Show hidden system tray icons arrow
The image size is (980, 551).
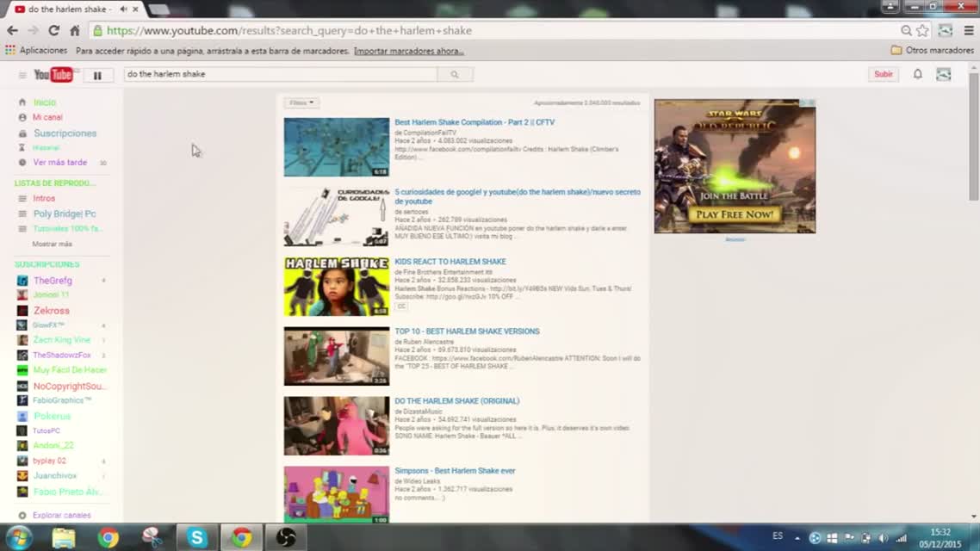[x=797, y=538]
